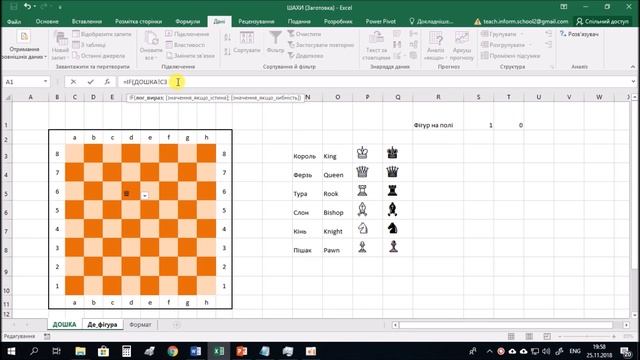Open the Windows Start menu

tap(11, 351)
